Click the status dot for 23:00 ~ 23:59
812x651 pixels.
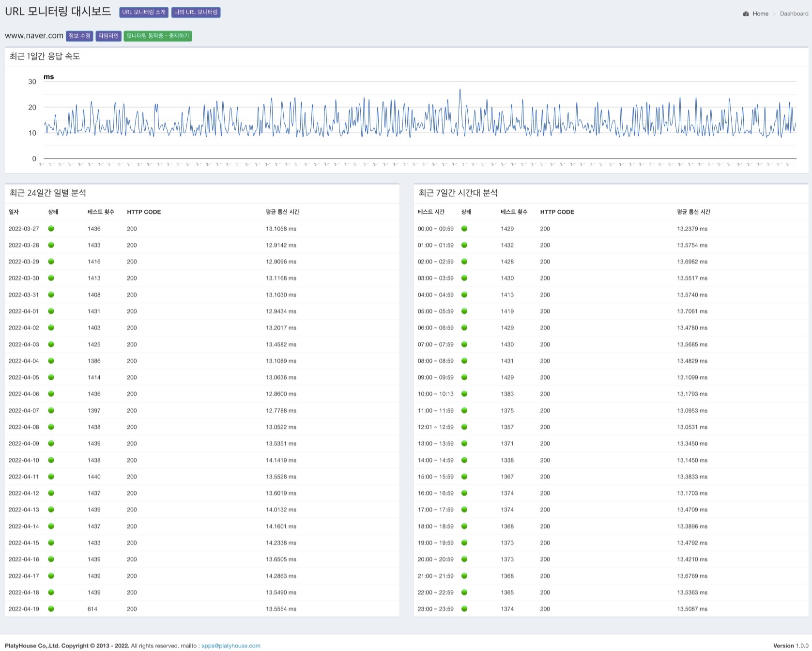[x=464, y=609]
